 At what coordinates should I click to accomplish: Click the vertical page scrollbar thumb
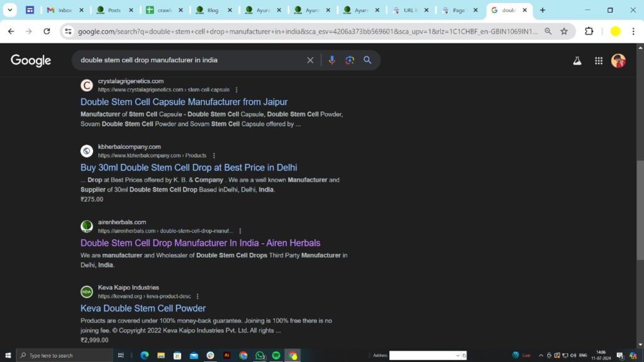(x=640, y=210)
